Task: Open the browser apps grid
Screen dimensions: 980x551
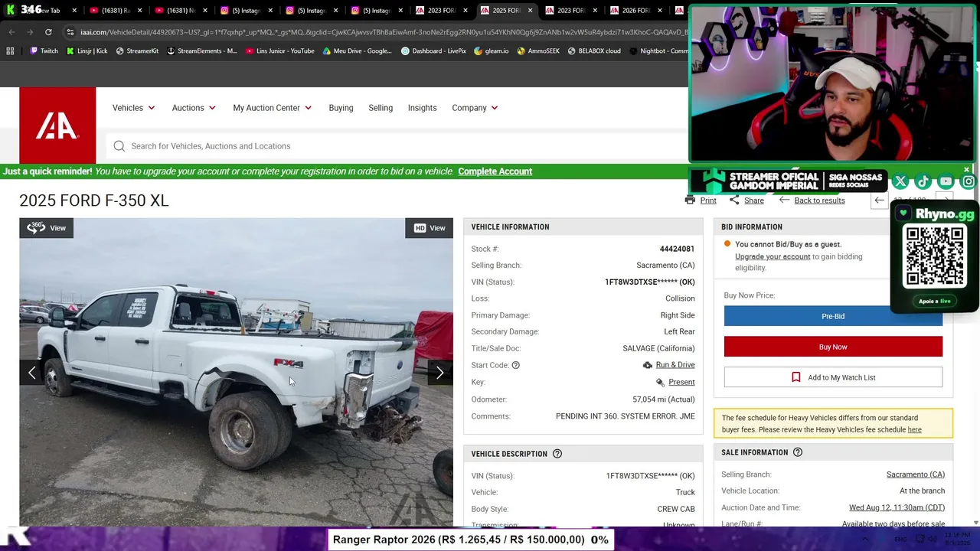Action: point(10,51)
